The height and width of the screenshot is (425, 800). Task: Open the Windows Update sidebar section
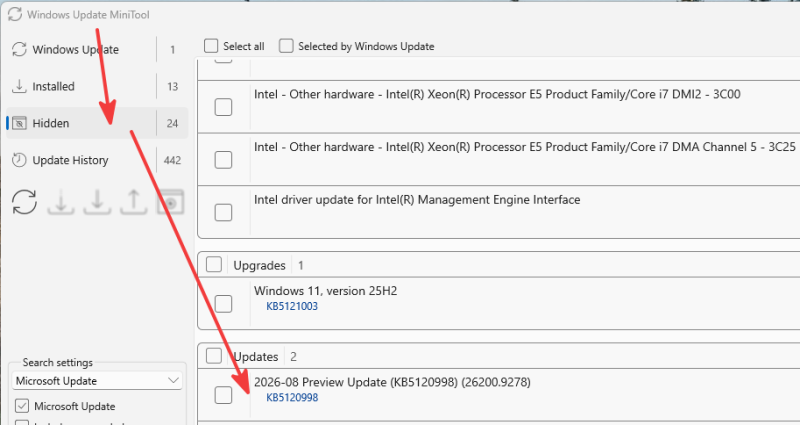[97, 49]
